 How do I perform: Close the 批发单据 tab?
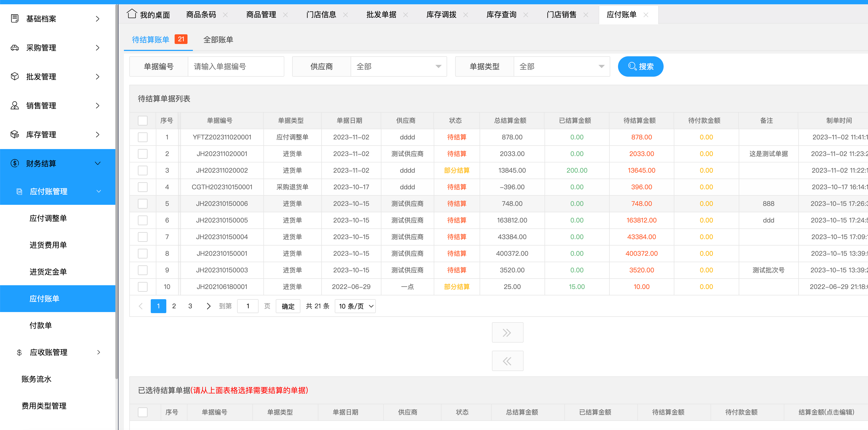406,14
